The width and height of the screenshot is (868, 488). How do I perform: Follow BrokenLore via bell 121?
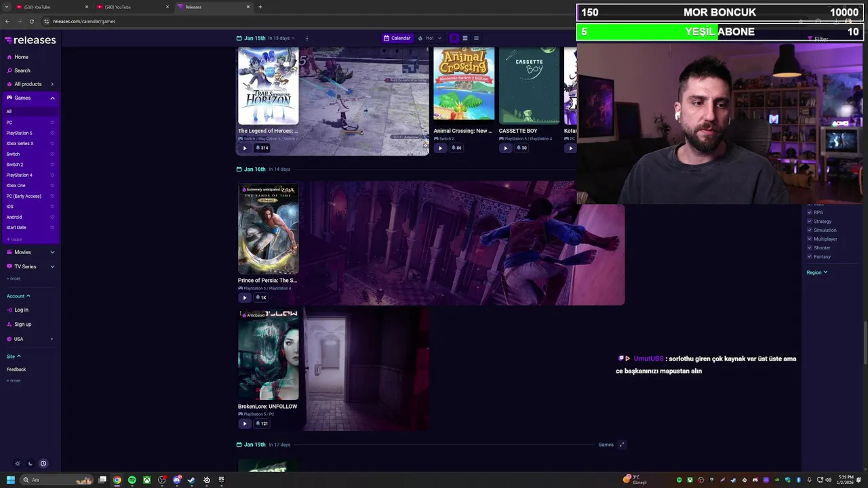point(262,424)
